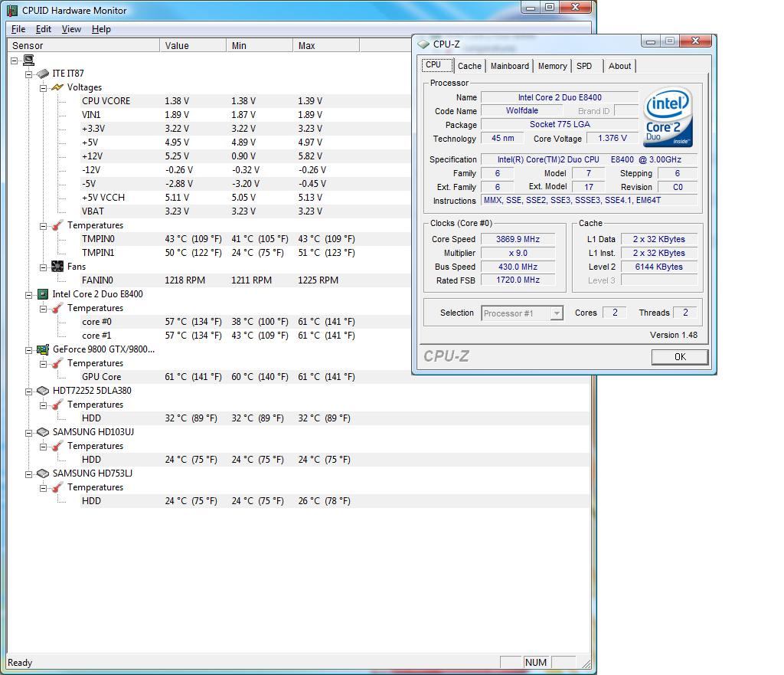Click the HDT72252 5DLA380 hard drive icon
Image resolution: width=784 pixels, height=675 pixels.
(x=43, y=391)
